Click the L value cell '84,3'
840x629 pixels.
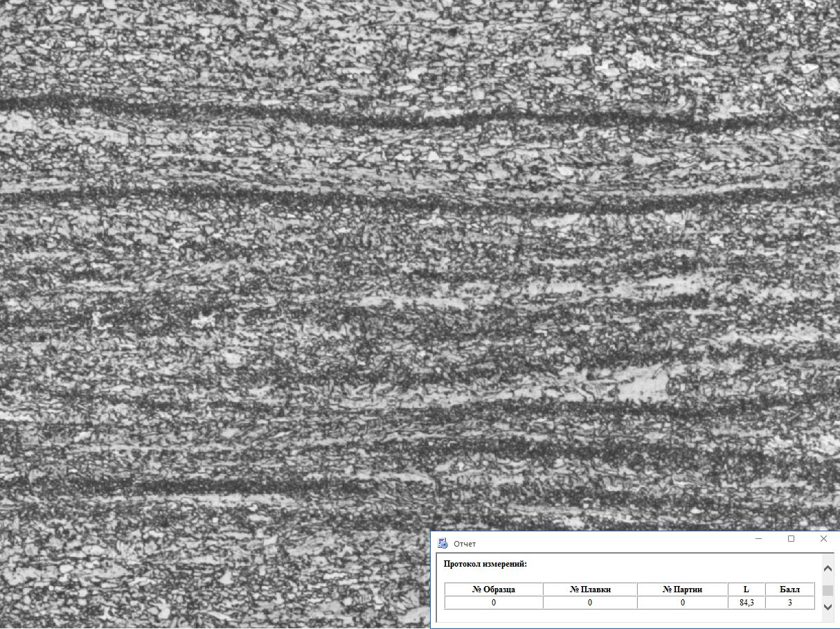[x=746, y=603]
